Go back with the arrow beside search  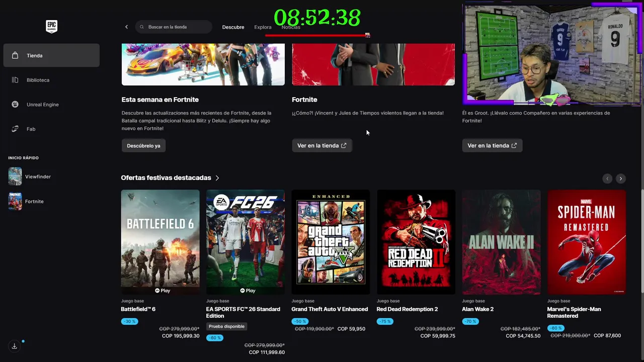click(126, 27)
